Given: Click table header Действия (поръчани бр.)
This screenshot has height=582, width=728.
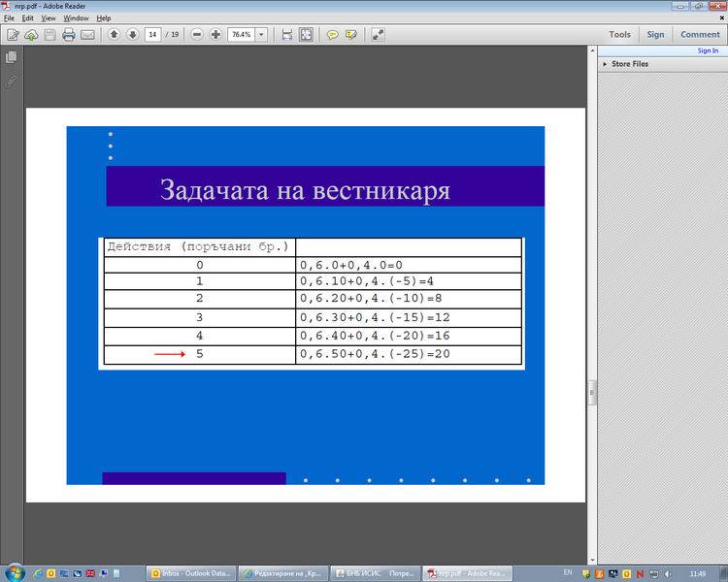Looking at the screenshot, I should (200, 247).
